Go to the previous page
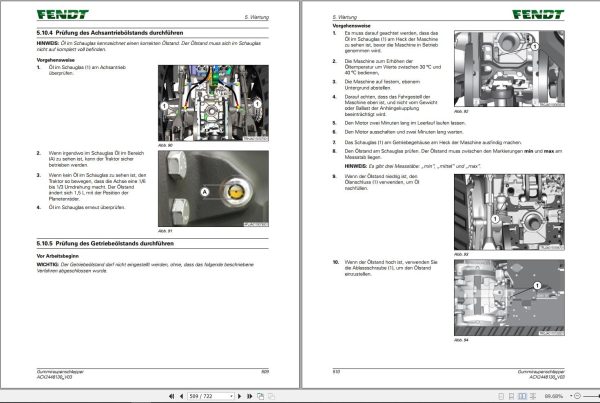600x403 pixels. [x=181, y=396]
